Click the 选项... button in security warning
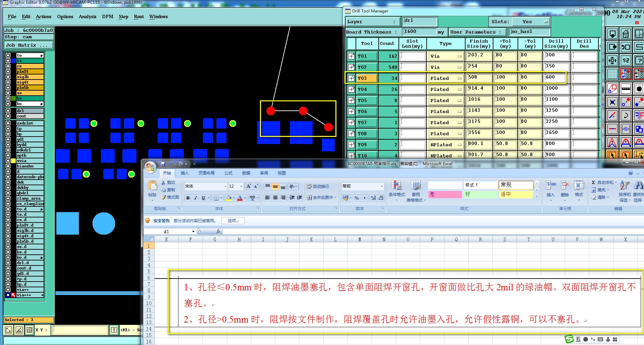Screen dimensions: 644x345 click(x=233, y=220)
